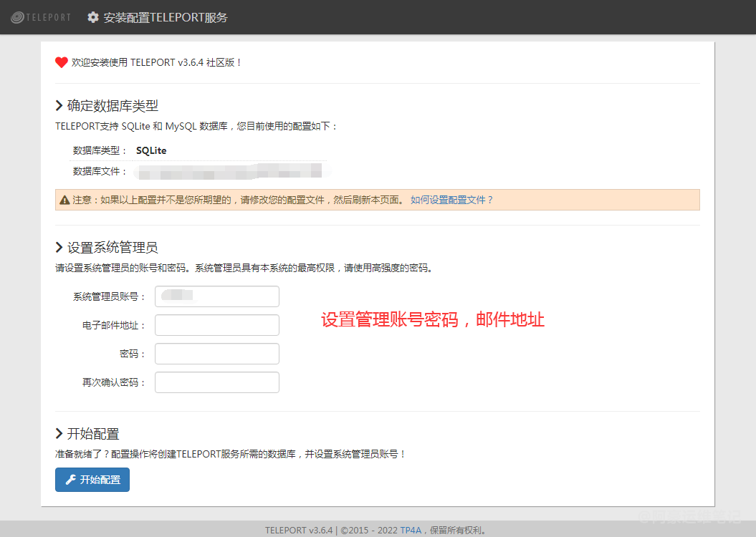756x537 pixels.
Task: Visit the TP4A link in footer
Action: (x=411, y=531)
